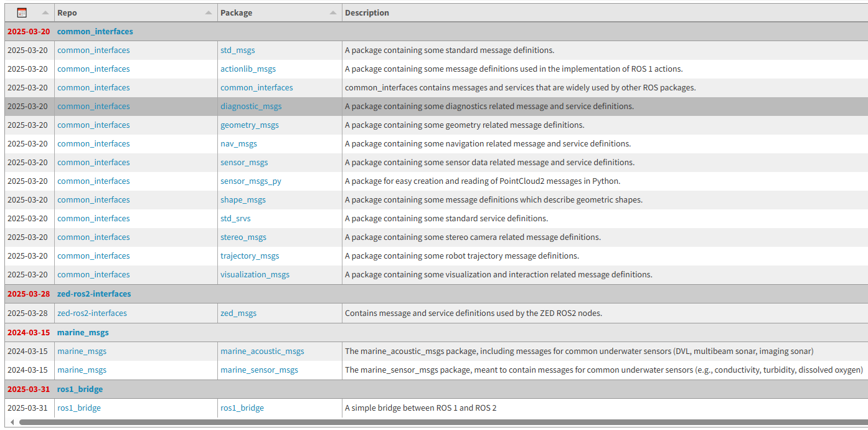This screenshot has height=430, width=868.
Task: Click description about robot trajectory message definitions
Action: click(462, 256)
